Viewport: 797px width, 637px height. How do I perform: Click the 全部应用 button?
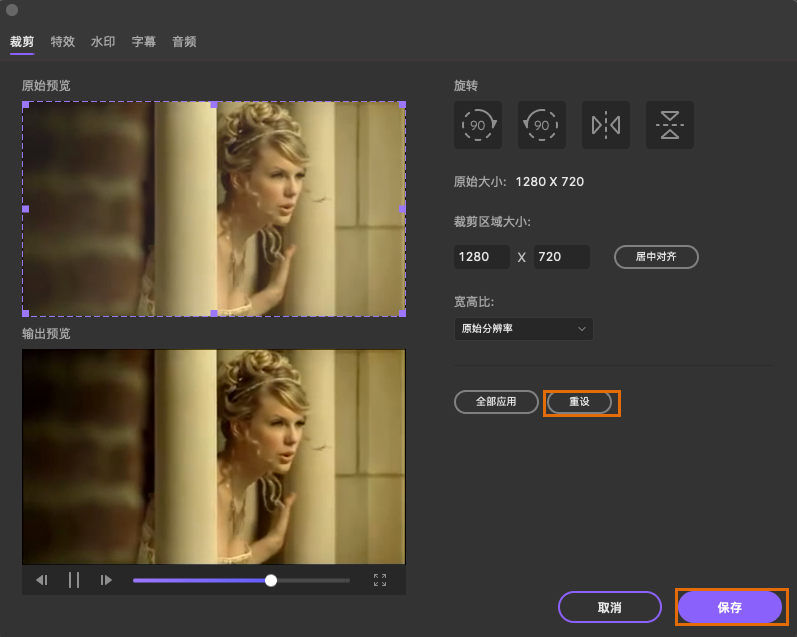click(496, 402)
